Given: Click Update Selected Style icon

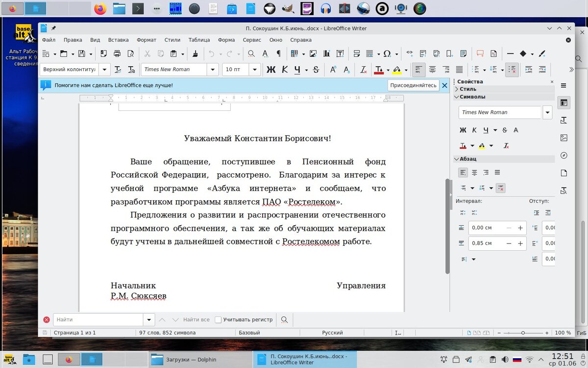Looking at the screenshot, I should pos(118,70).
